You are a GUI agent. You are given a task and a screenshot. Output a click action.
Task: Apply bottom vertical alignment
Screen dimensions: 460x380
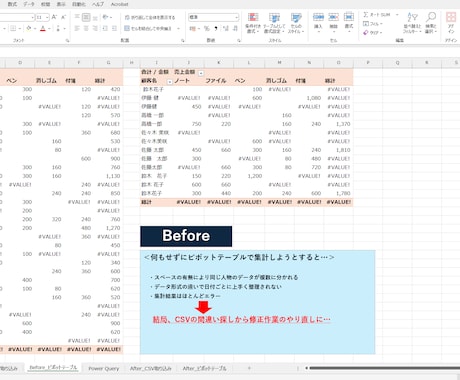[95, 17]
